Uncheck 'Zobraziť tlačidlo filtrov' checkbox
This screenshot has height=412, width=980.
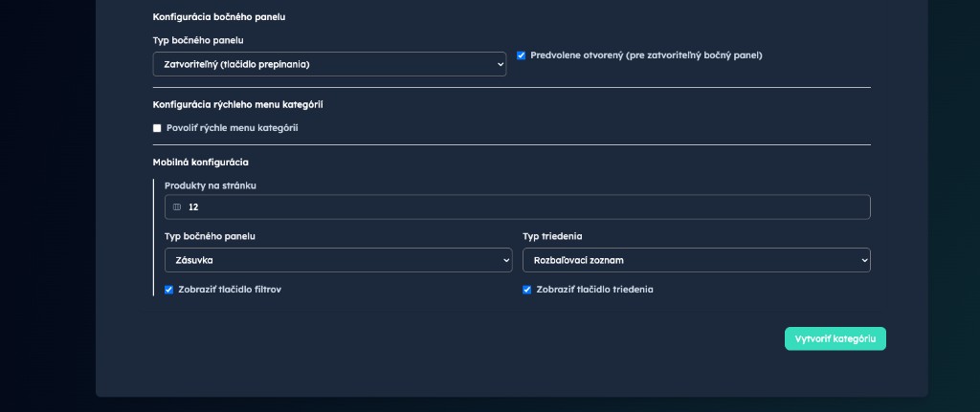coord(168,290)
